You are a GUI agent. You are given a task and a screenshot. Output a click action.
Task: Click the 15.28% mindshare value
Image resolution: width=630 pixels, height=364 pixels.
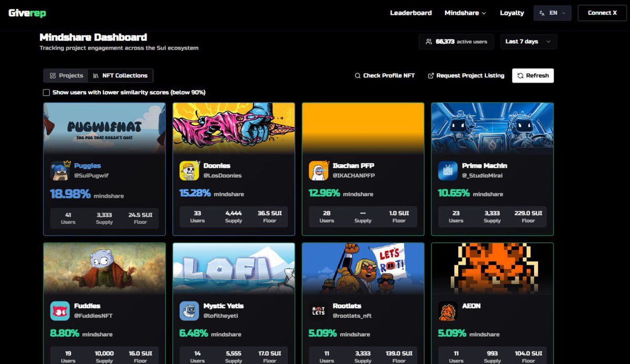(x=195, y=193)
